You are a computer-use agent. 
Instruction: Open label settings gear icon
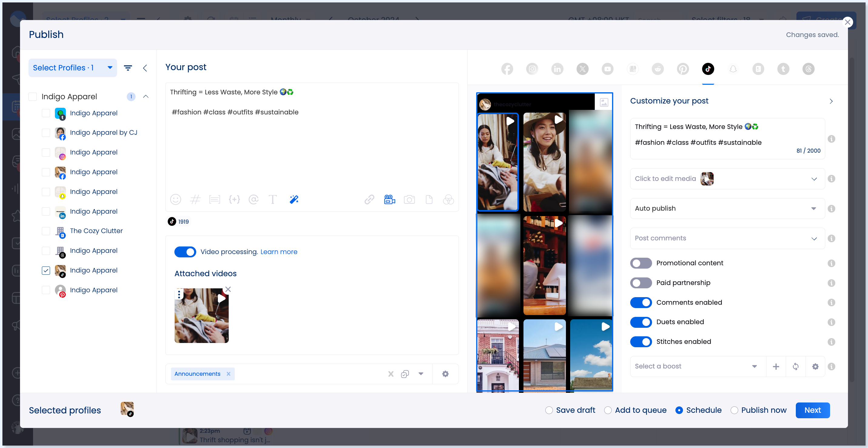pos(446,374)
